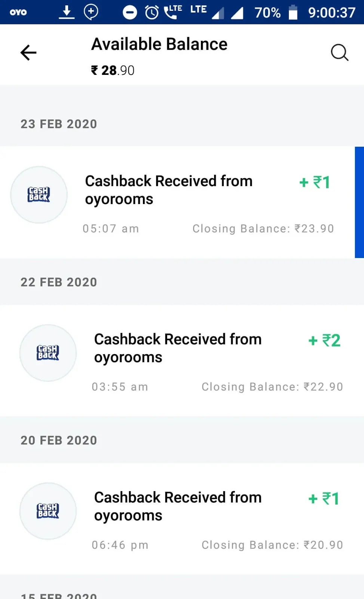This screenshot has height=599, width=364.
Task: Tap the 22 FEB 2020 date header
Action: pyautogui.click(x=59, y=282)
